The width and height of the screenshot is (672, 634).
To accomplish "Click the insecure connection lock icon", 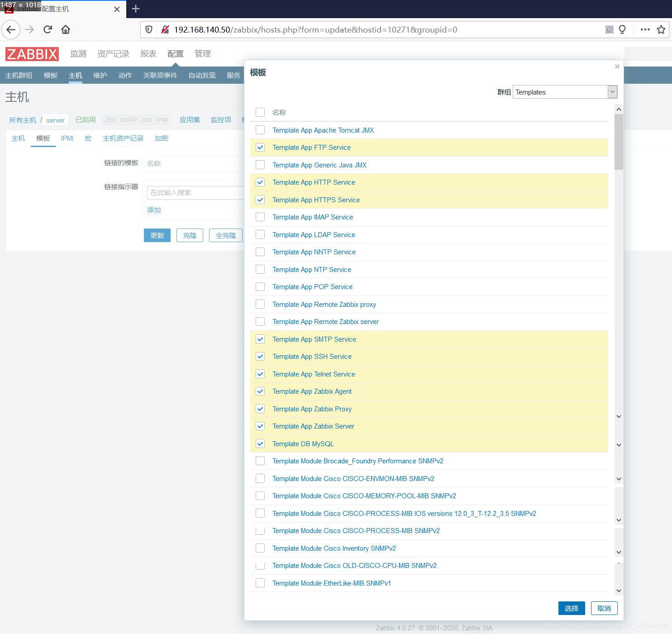I will (165, 30).
